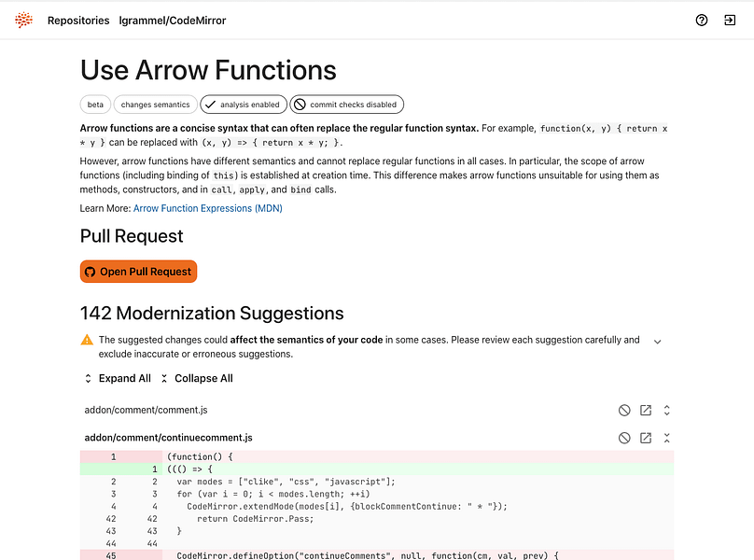754x560 pixels.
Task: Open continuecomment.js in external view icon
Action: [x=646, y=438]
